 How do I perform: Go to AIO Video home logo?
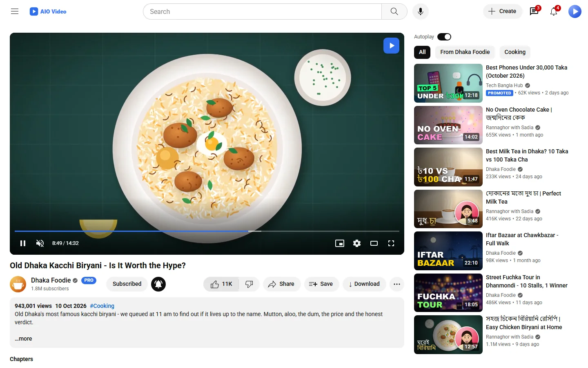pyautogui.click(x=48, y=11)
